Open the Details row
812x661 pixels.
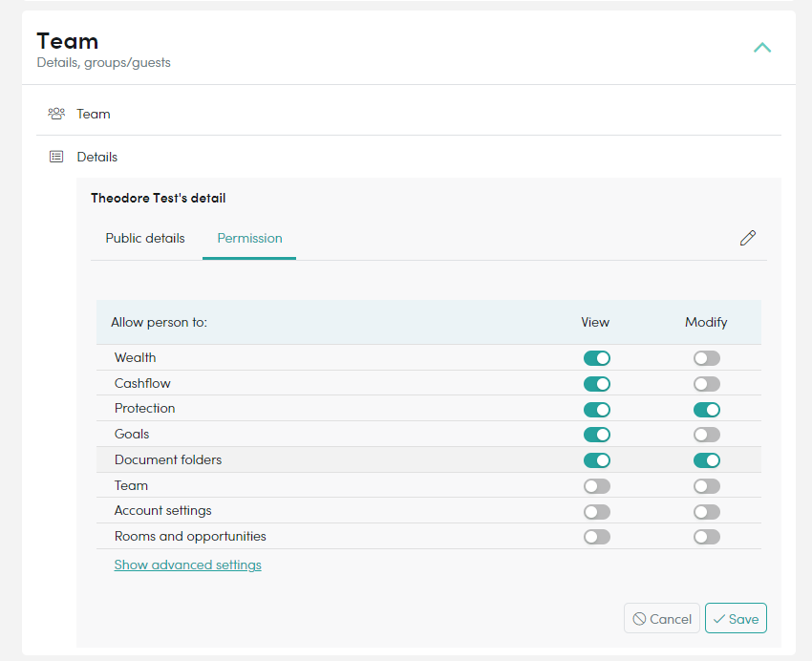(x=409, y=157)
